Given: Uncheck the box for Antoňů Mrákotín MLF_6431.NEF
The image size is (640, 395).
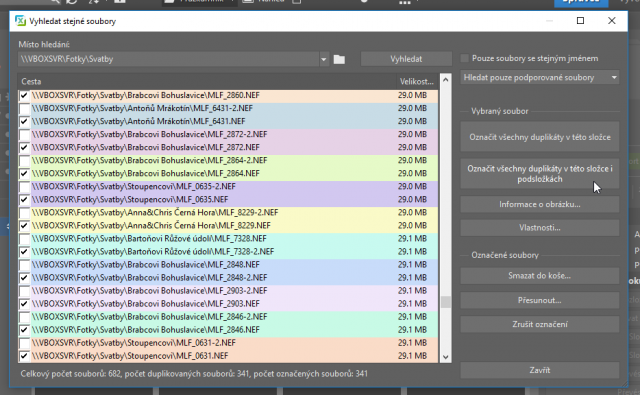Looking at the screenshot, I should [x=24, y=122].
